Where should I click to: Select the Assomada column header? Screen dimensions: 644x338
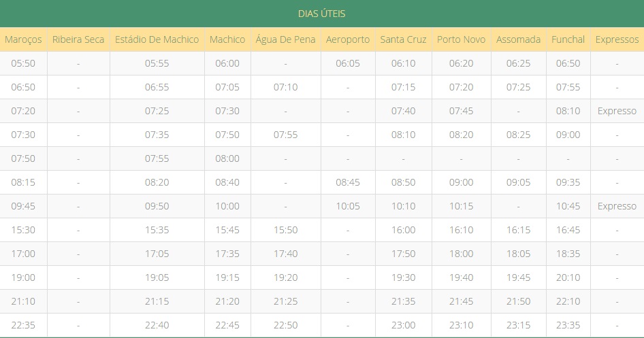point(519,39)
